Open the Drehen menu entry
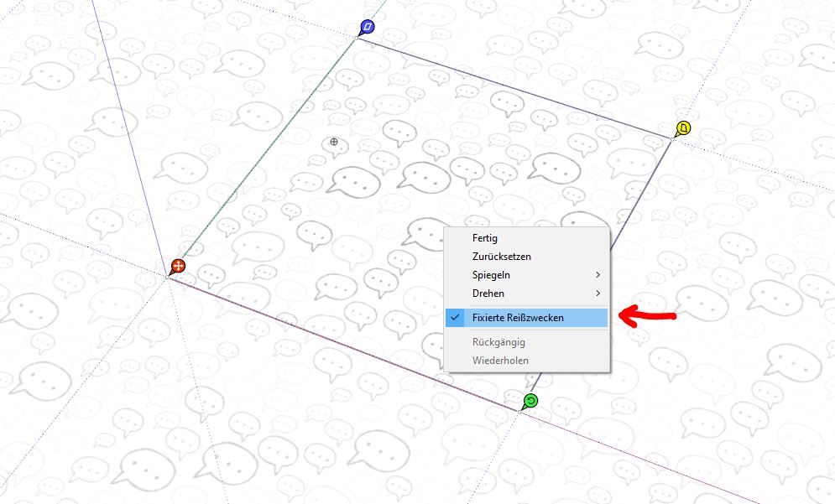The height and width of the screenshot is (504, 835). (488, 294)
